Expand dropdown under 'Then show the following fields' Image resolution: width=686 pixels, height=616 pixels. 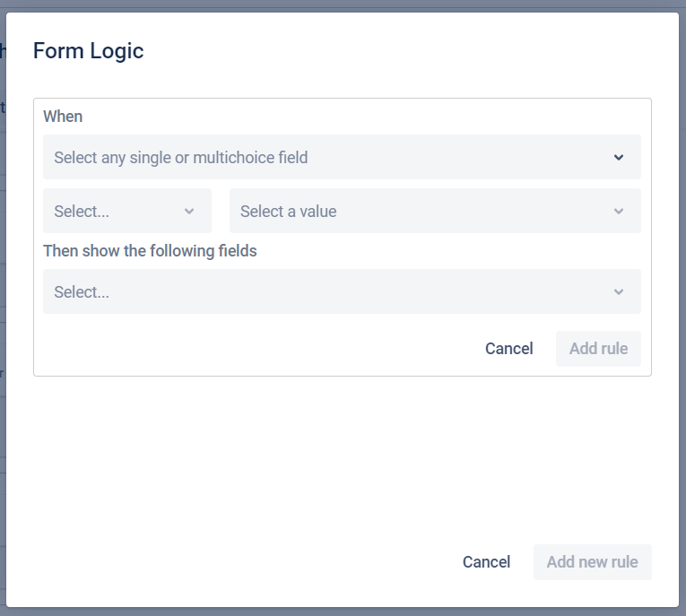pyautogui.click(x=341, y=292)
